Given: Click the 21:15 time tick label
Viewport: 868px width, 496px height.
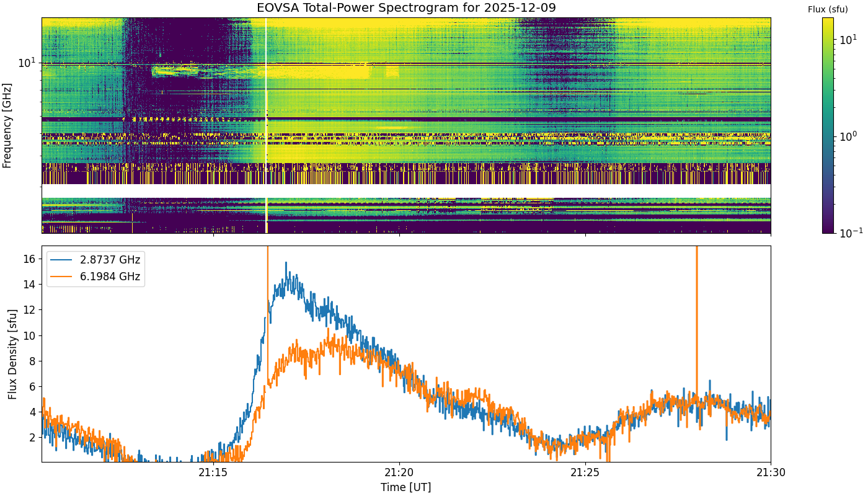Looking at the screenshot, I should point(213,474).
